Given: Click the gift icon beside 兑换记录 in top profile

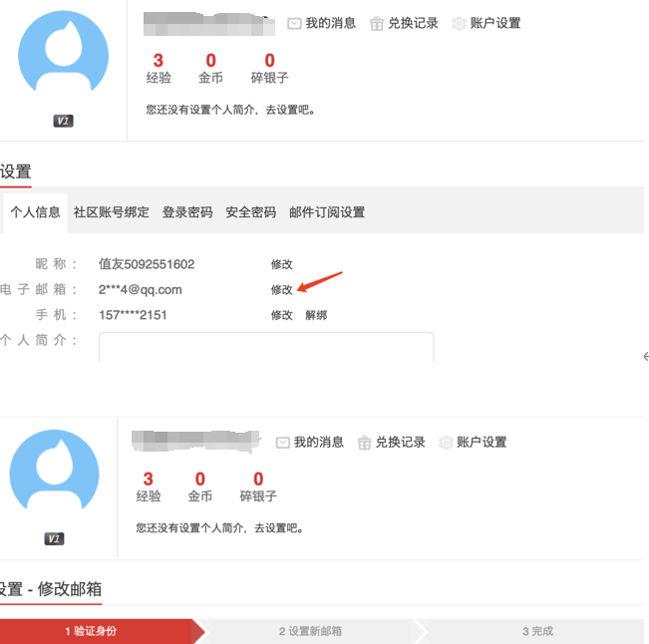Looking at the screenshot, I should point(376,24).
